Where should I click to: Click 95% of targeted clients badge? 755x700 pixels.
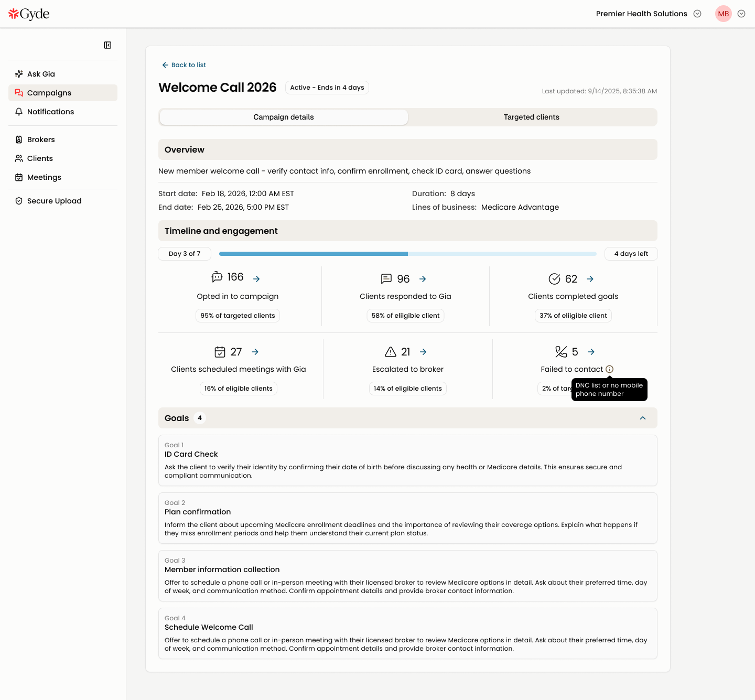pos(238,316)
